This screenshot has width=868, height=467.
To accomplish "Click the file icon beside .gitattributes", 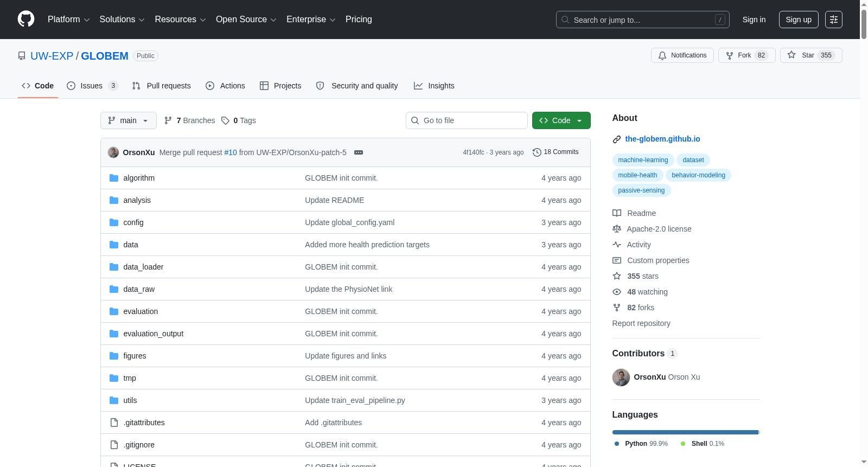I will [114, 423].
